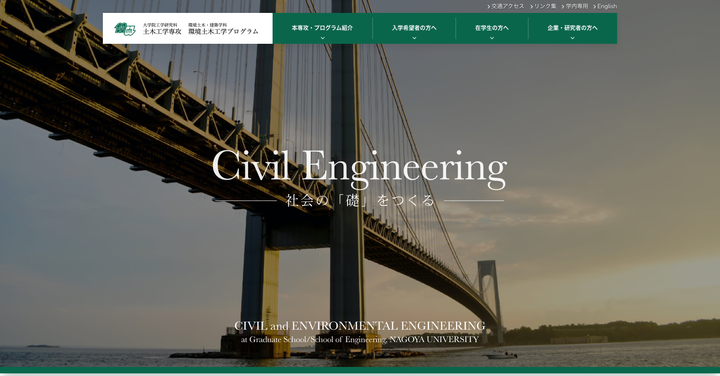Screen dimensions: 720x376
Task: Click the arrow icon beside 交通アクセス
Action: click(x=489, y=7)
